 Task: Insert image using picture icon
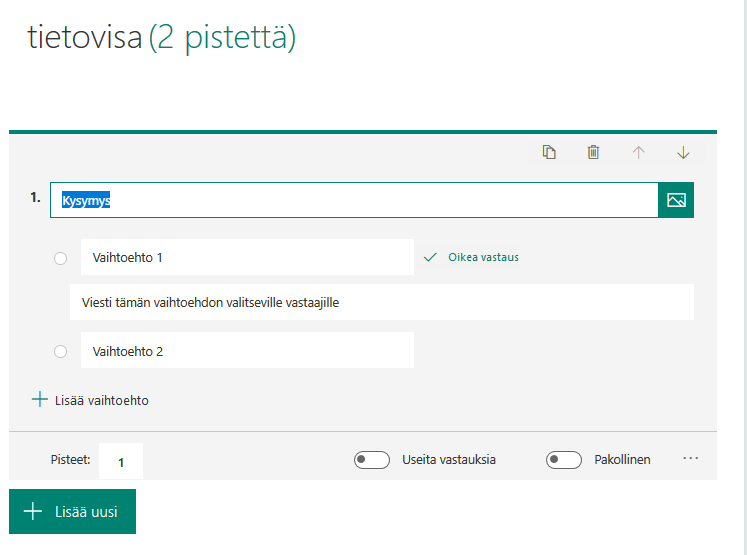pyautogui.click(x=676, y=200)
